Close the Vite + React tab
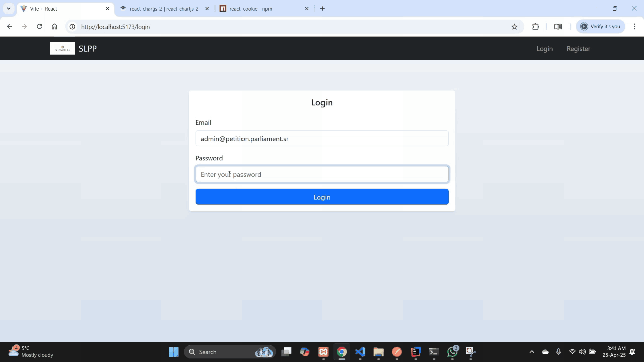The image size is (644, 362). (x=107, y=9)
